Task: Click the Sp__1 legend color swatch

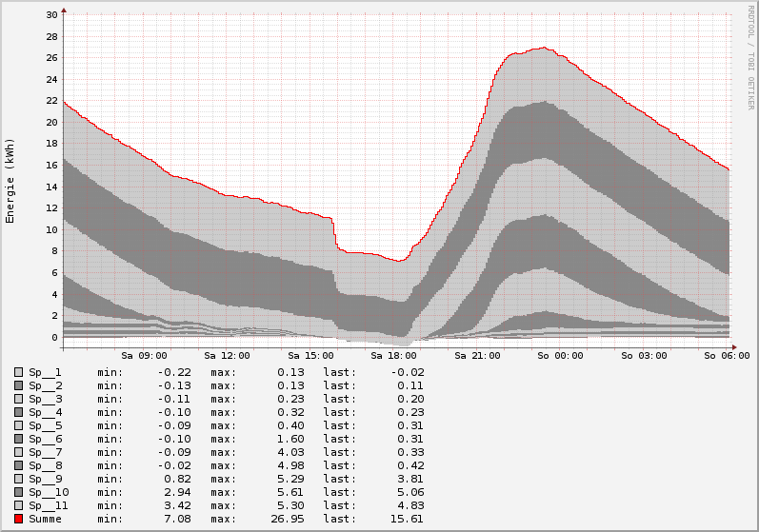Action: 18,372
